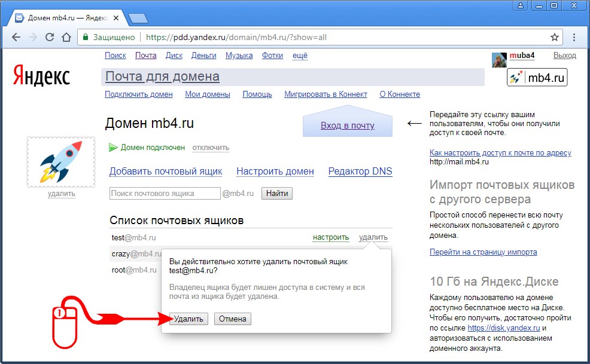Open Редактор DNS
This screenshot has height=364, width=590.
[x=360, y=171]
